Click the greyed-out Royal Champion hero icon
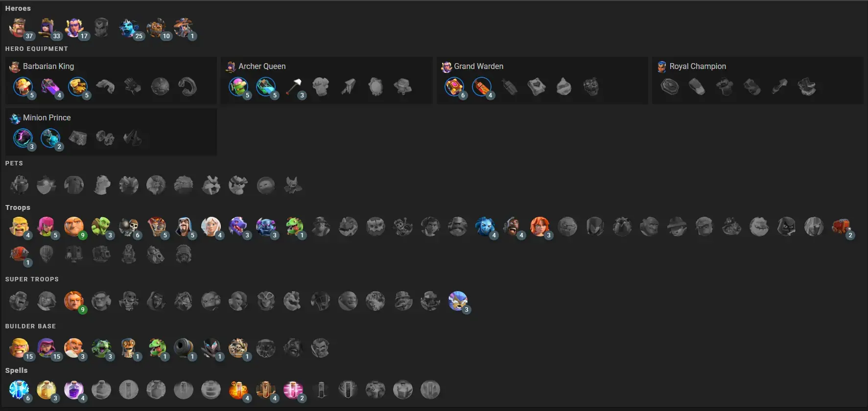The width and height of the screenshot is (868, 411). 101,28
